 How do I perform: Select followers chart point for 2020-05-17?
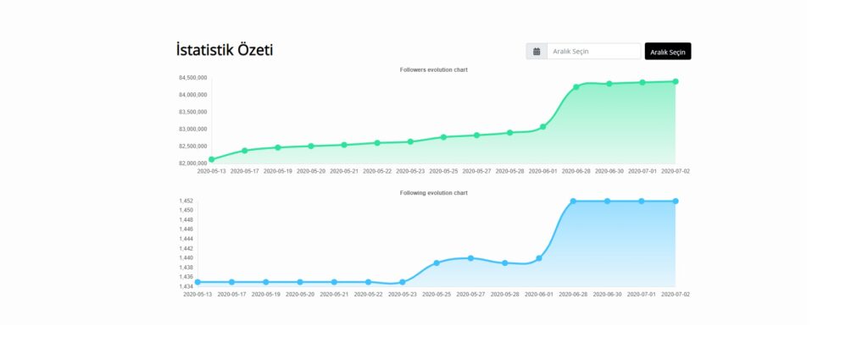coord(245,151)
